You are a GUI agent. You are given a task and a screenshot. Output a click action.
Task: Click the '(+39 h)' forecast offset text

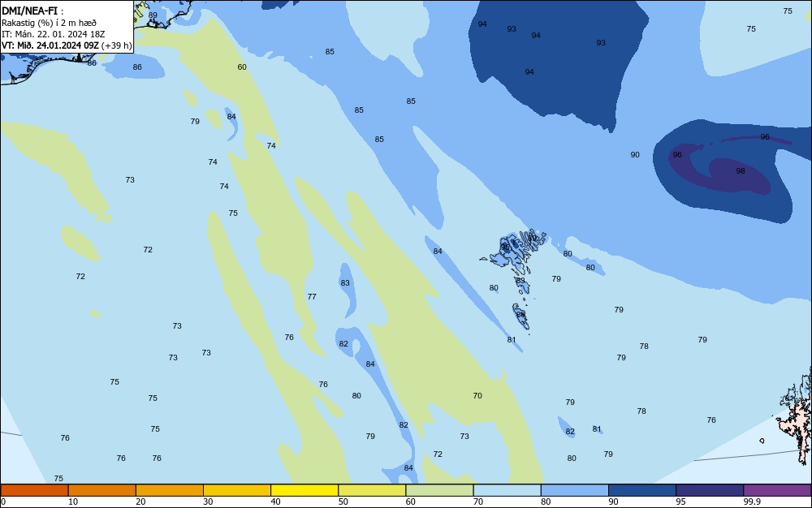[116, 45]
